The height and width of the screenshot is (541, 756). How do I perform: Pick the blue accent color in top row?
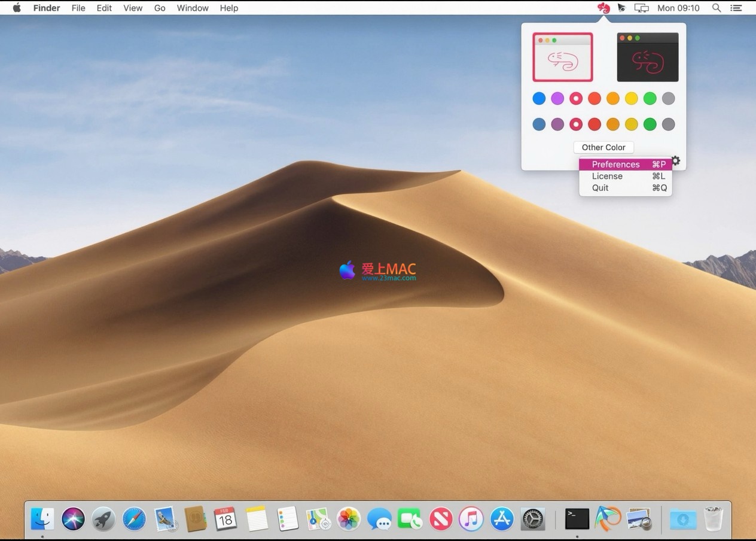pos(539,98)
